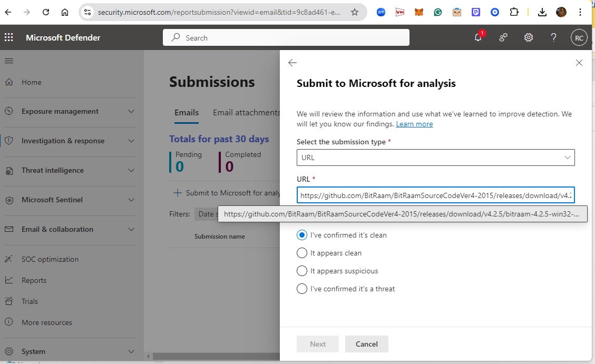Open Trials navigation item
595x364 pixels.
(x=30, y=301)
